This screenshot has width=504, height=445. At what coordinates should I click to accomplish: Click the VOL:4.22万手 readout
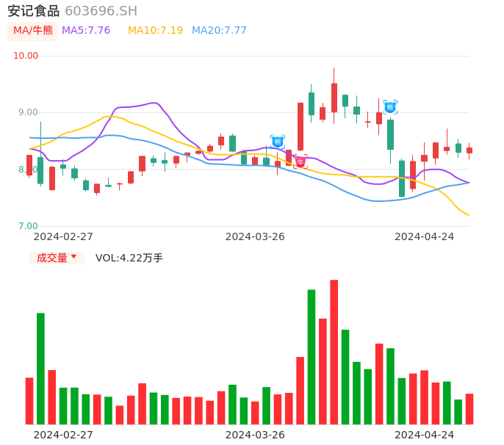pos(129,258)
